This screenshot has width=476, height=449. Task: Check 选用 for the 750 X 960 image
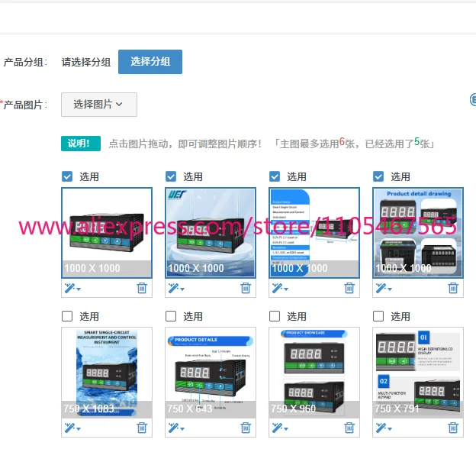click(275, 316)
